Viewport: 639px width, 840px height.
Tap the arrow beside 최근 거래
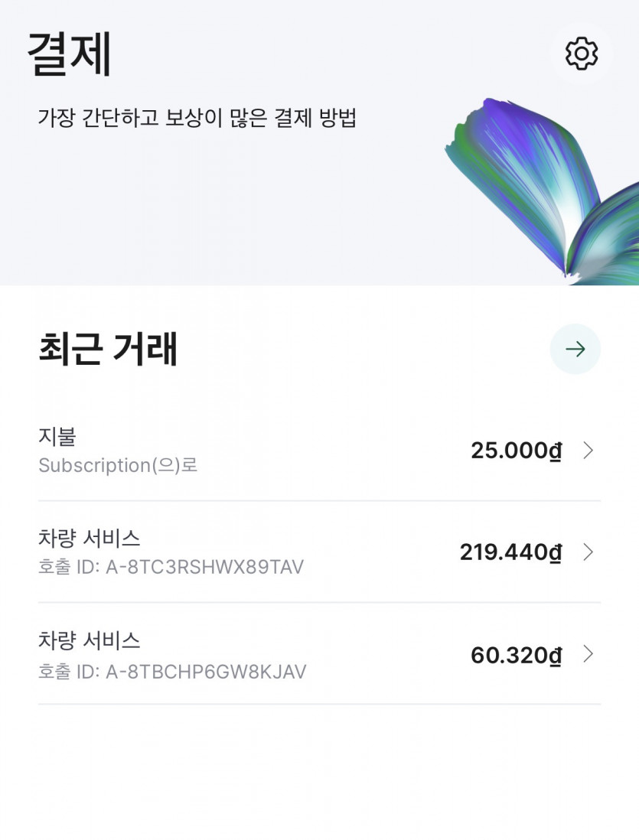575,349
